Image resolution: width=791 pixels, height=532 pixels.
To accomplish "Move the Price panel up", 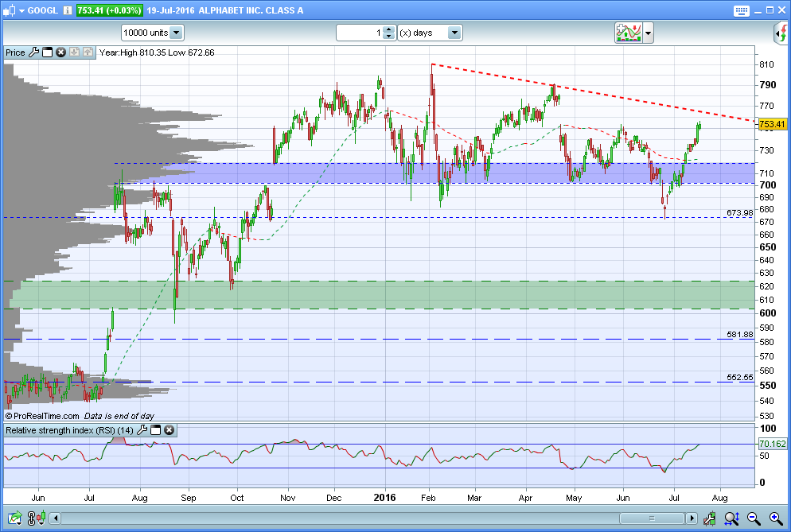I will (88, 52).
